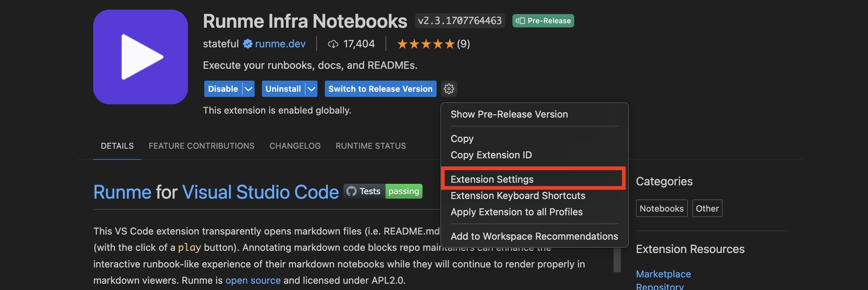The height and width of the screenshot is (290, 868).
Task: Disable the Runme extension
Action: [x=223, y=89]
